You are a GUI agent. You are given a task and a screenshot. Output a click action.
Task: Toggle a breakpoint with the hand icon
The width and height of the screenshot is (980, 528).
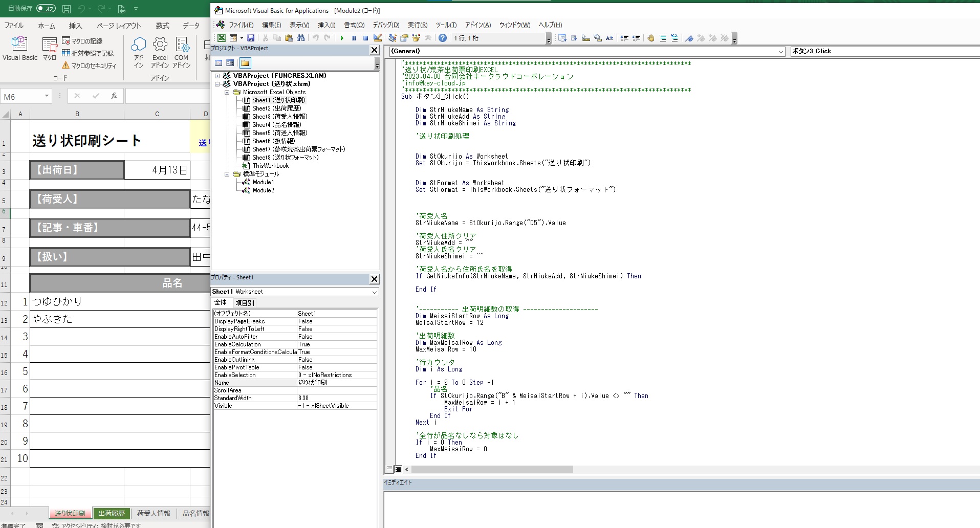[650, 37]
